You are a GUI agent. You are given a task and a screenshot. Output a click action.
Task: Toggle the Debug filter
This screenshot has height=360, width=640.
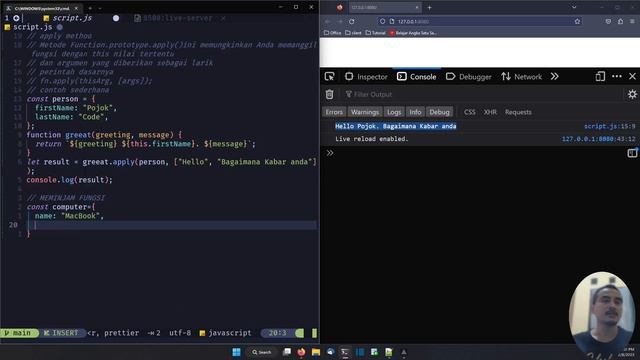point(439,112)
